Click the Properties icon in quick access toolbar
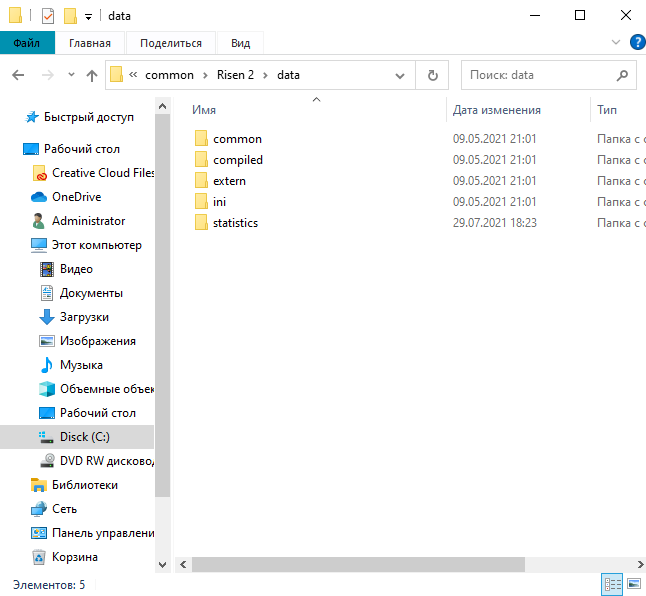Screen dimensions: 646x596 [x=48, y=16]
